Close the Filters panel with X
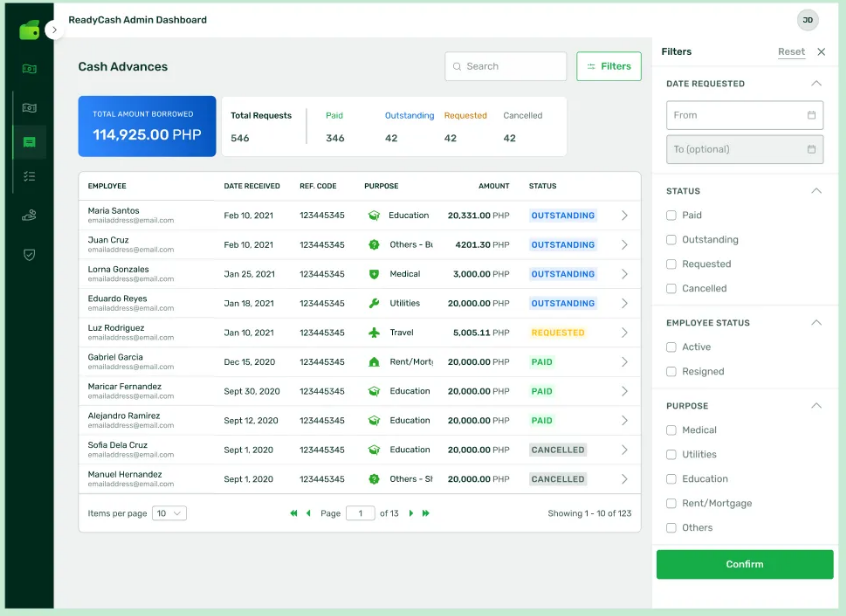Image resolution: width=846 pixels, height=616 pixels. click(821, 52)
